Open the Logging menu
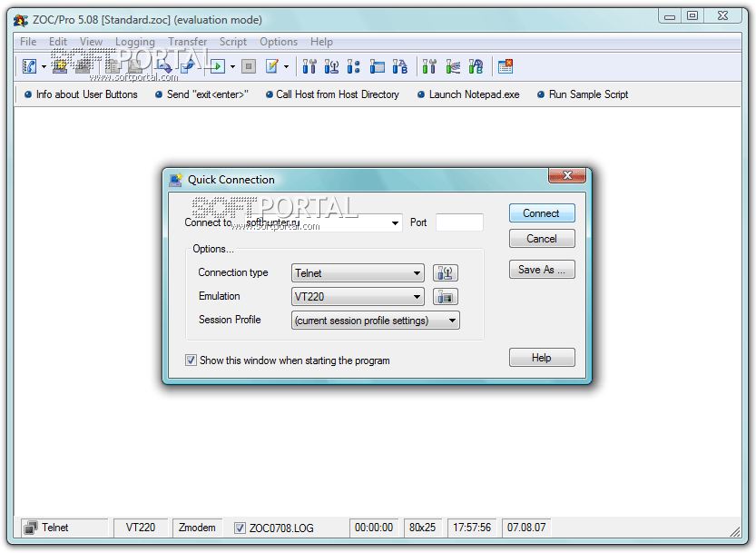The height and width of the screenshot is (553, 756). (135, 42)
